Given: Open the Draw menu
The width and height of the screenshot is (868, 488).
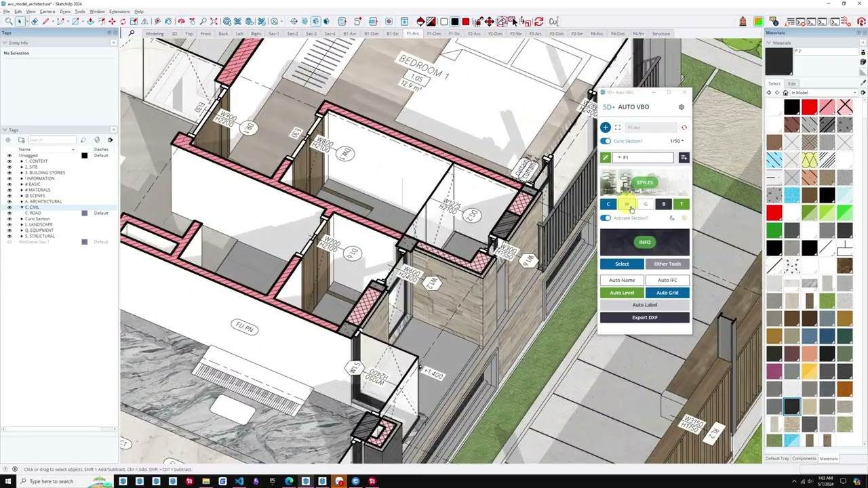Looking at the screenshot, I should click(x=65, y=12).
